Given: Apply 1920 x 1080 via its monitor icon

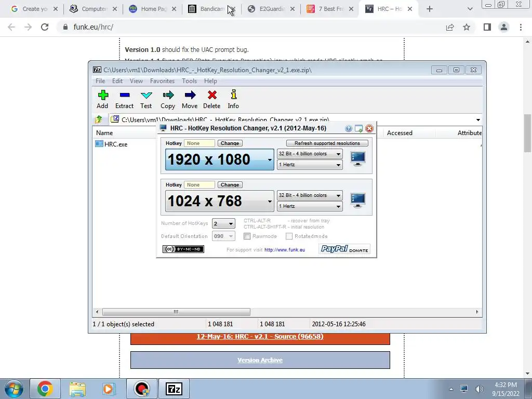Looking at the screenshot, I should 358,159.
